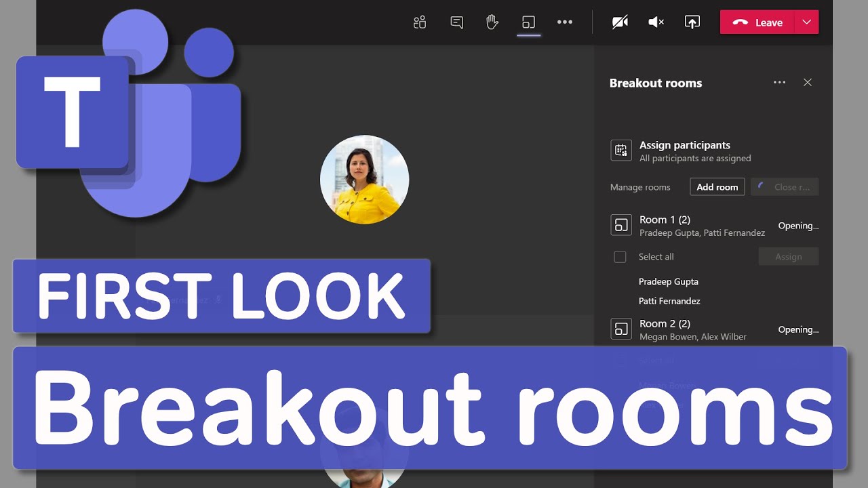Click Room 2 'Opening...' status

click(798, 329)
